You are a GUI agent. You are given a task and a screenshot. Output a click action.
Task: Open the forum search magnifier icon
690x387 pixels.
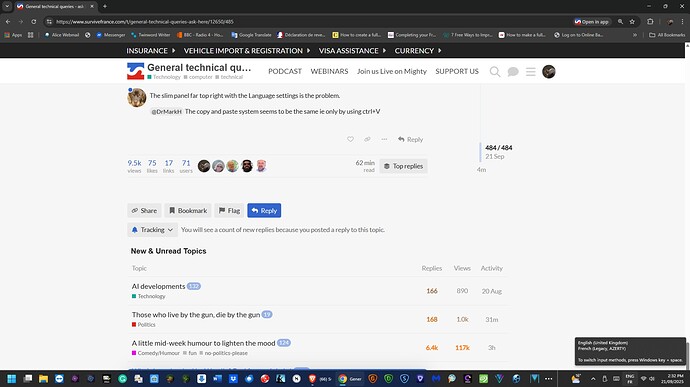click(x=495, y=72)
